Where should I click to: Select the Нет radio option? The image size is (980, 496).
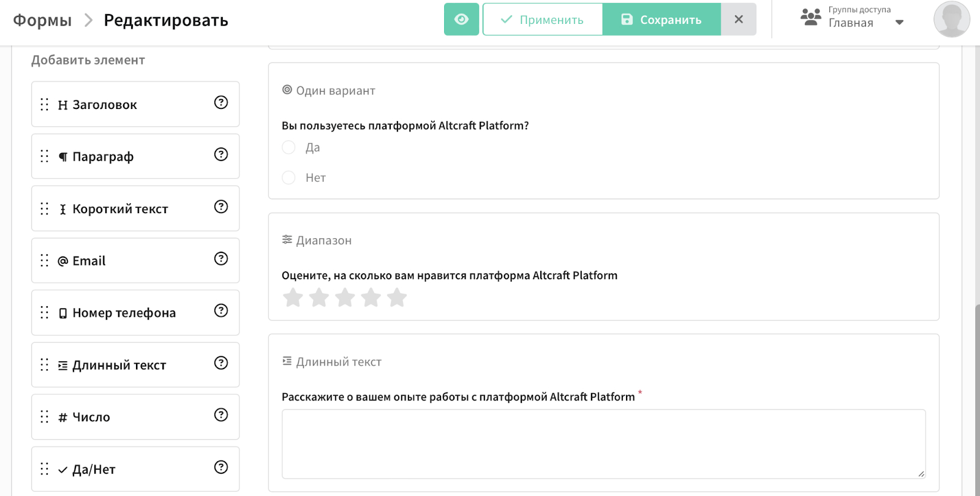288,178
